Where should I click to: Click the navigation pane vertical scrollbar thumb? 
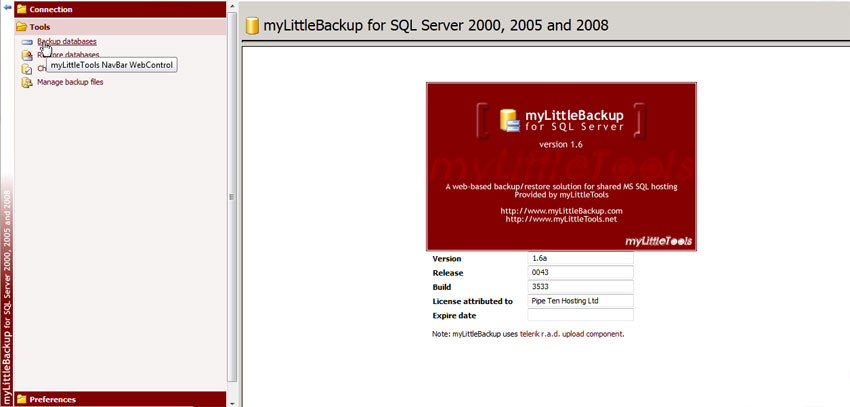[x=232, y=196]
